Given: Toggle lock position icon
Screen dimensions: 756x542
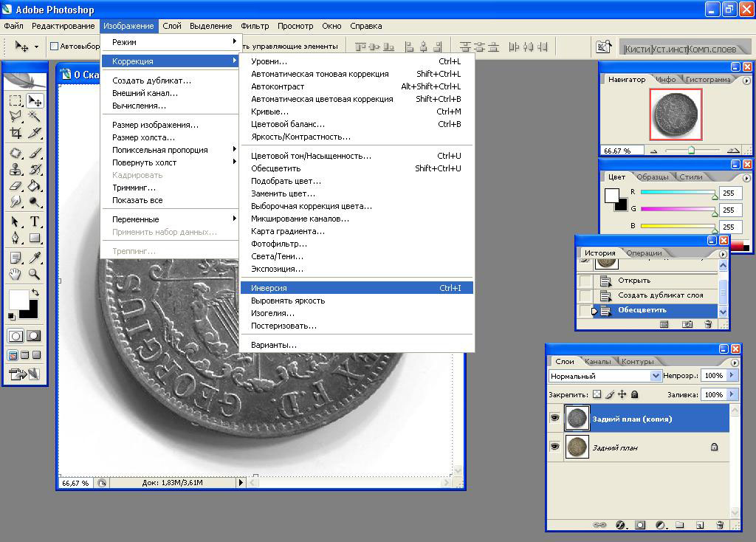Looking at the screenshot, I should click(x=622, y=394).
